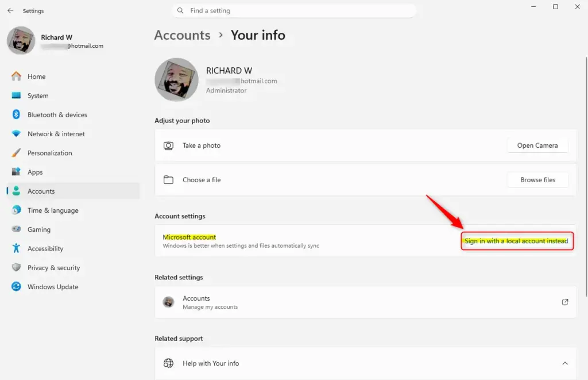This screenshot has width=588, height=380.
Task: Click small avatar in Manage my accounts row
Action: (168, 302)
